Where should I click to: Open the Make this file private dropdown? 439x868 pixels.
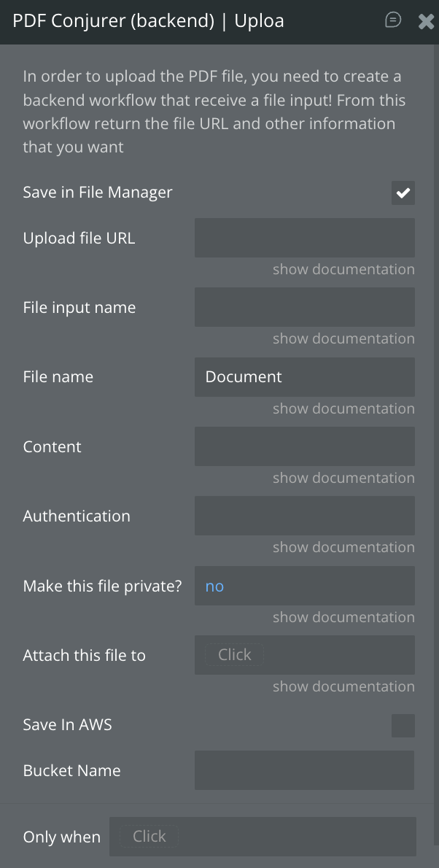(304, 586)
